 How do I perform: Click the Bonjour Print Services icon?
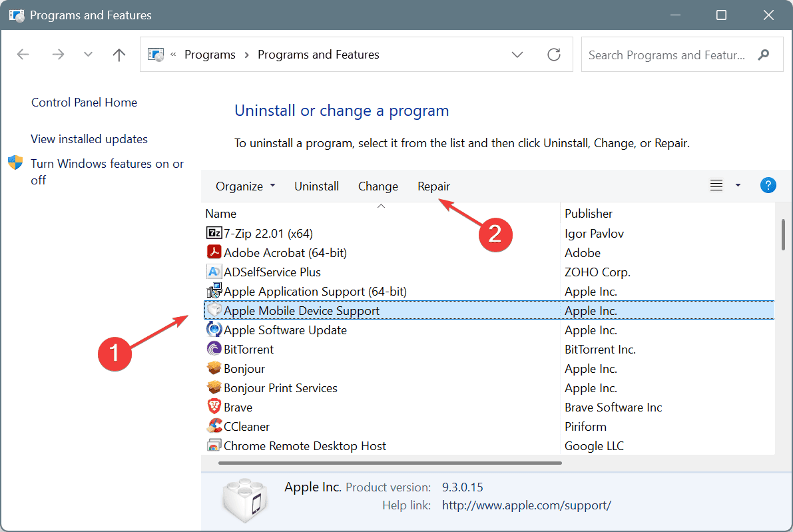pyautogui.click(x=214, y=388)
